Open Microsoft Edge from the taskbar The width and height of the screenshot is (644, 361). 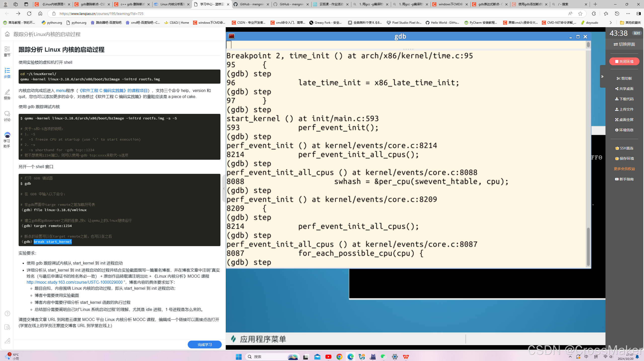(350, 357)
